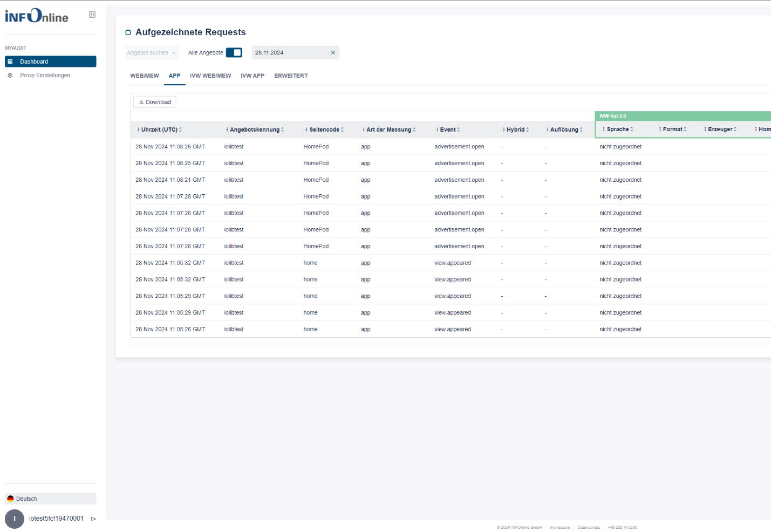
Task: Open the Angebot suchen dropdown
Action: (152, 53)
